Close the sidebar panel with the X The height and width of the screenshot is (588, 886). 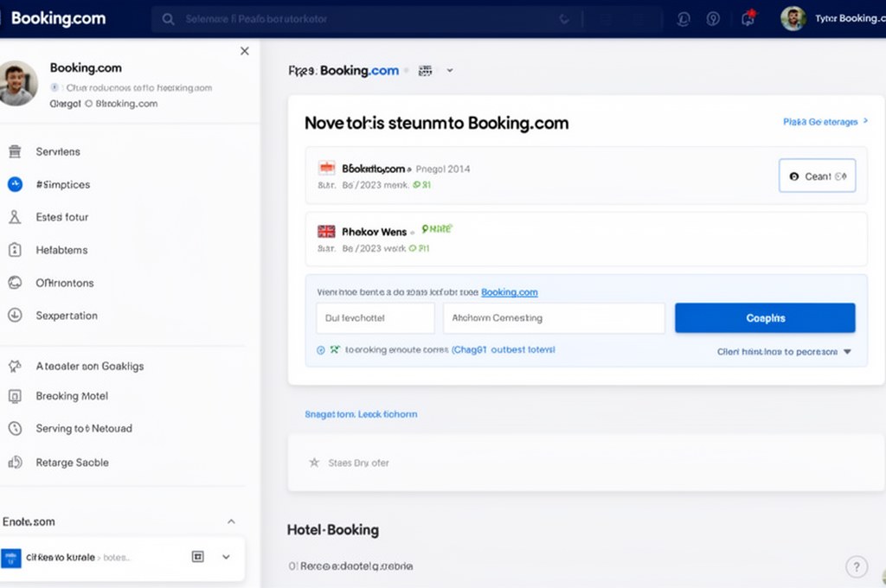(x=245, y=51)
